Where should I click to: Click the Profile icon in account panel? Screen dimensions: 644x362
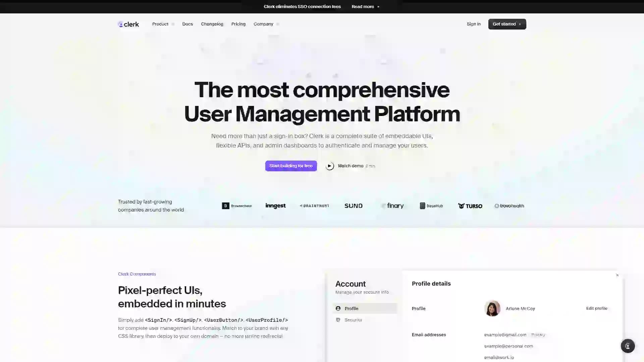point(338,308)
